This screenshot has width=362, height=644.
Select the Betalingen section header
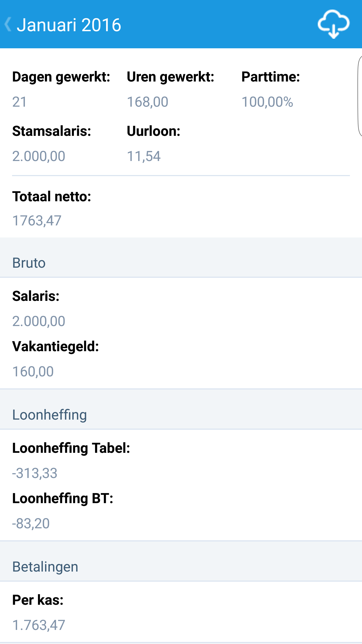(x=45, y=567)
